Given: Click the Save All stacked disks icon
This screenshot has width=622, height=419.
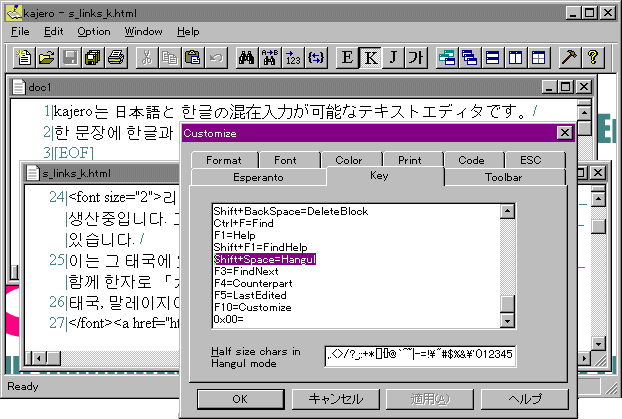Looking at the screenshot, I should point(93,58).
